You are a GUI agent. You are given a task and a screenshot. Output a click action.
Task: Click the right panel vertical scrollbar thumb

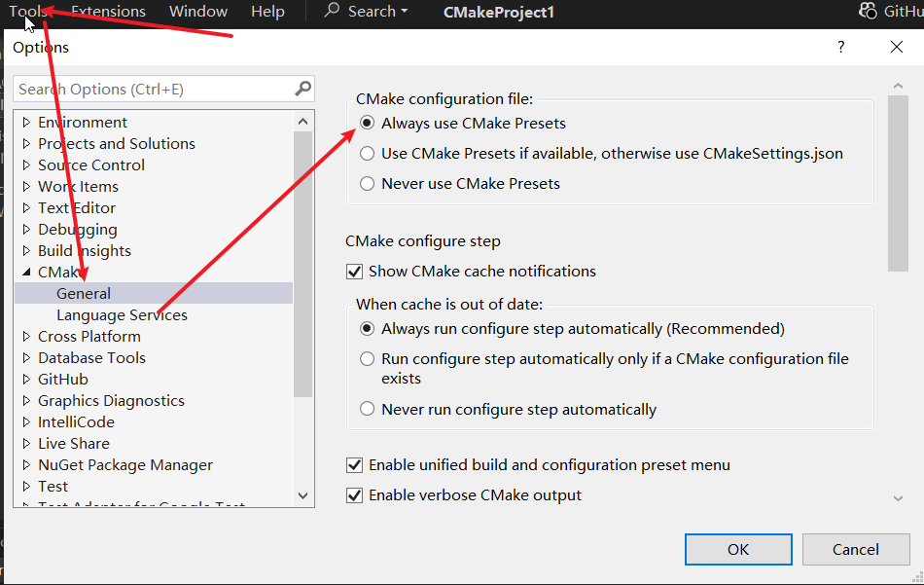[x=898, y=183]
